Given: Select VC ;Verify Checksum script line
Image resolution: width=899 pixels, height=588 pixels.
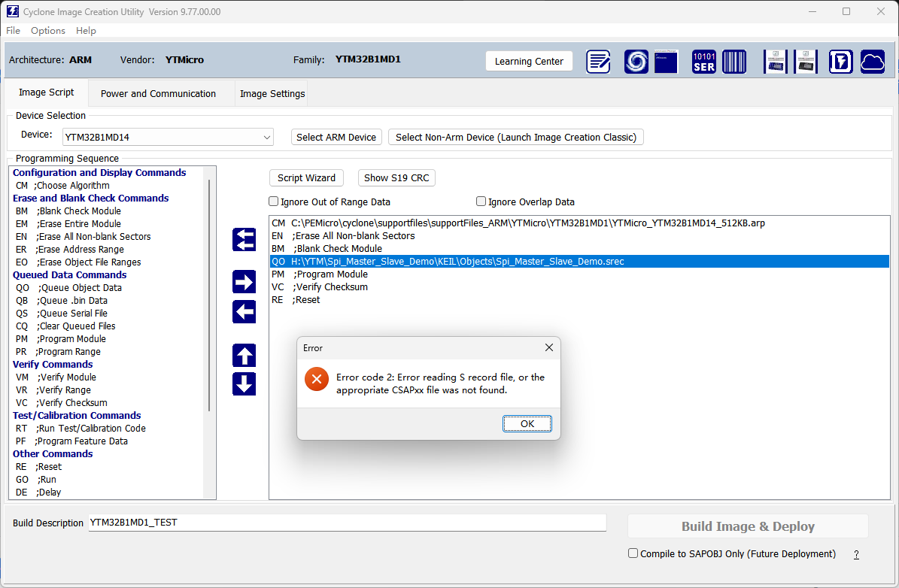Looking at the screenshot, I should (579, 286).
